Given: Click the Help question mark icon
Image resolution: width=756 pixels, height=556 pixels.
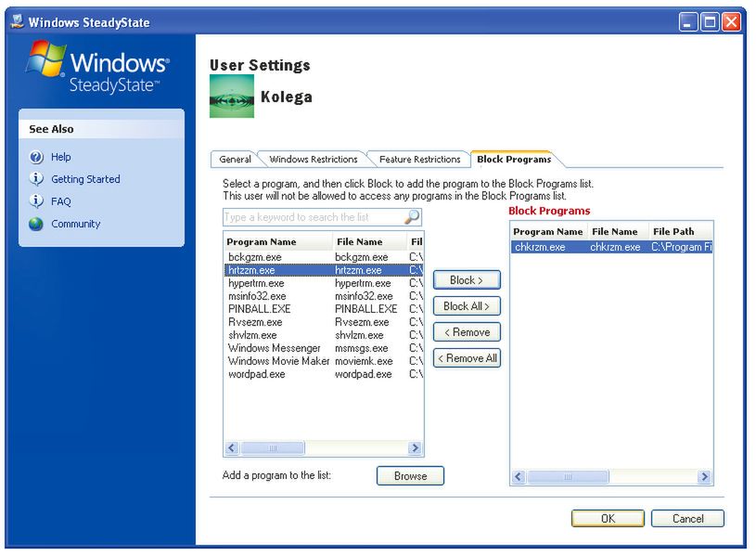Looking at the screenshot, I should tap(36, 157).
